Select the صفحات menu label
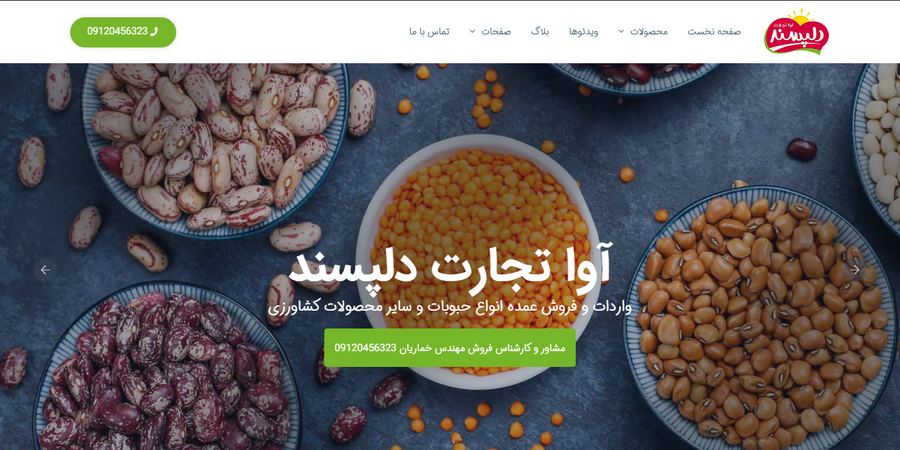Image resolution: width=900 pixels, height=450 pixels. click(496, 32)
